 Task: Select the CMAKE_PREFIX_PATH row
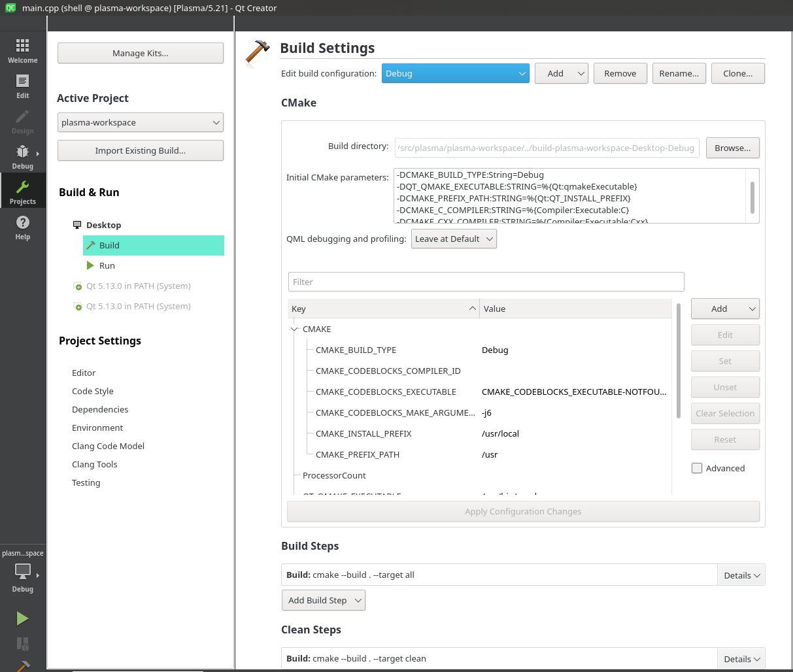coord(480,454)
